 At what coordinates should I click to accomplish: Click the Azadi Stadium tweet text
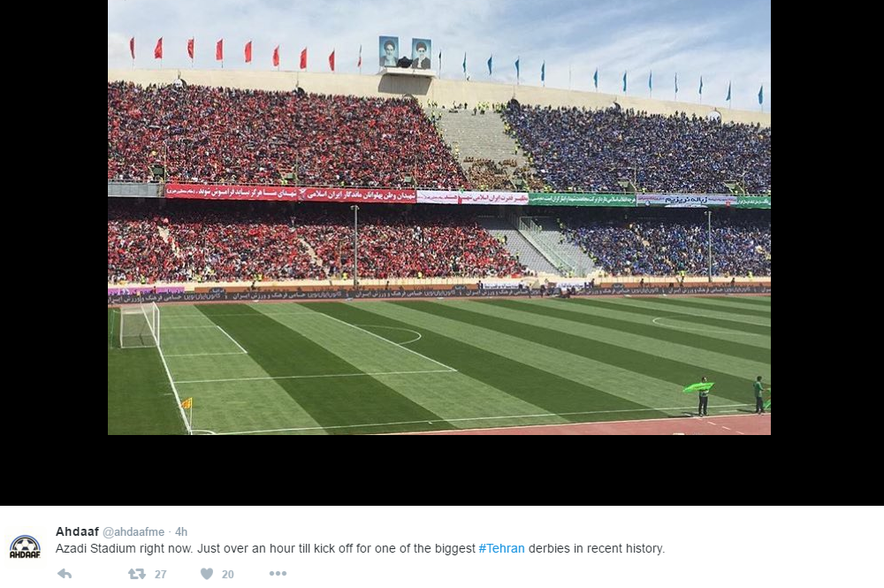point(360,548)
